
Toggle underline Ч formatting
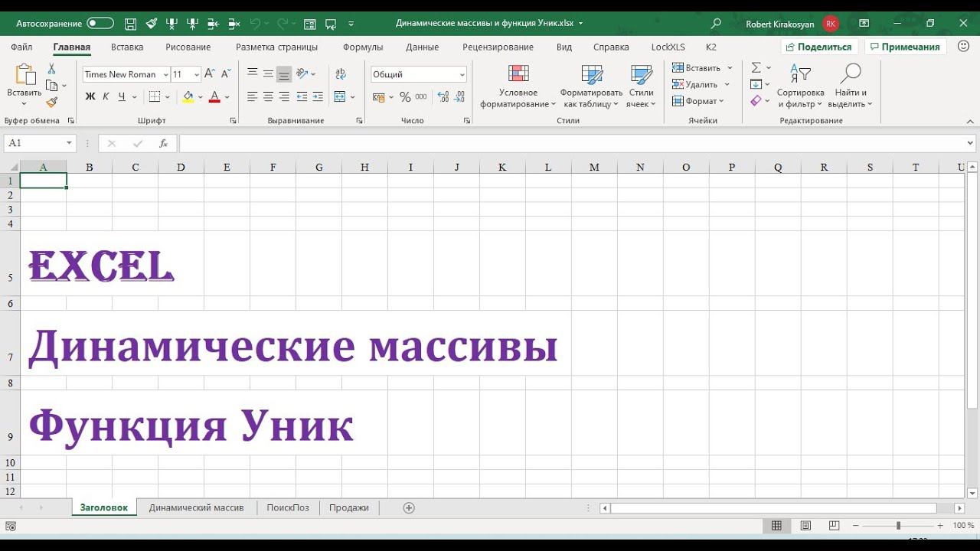(x=122, y=96)
